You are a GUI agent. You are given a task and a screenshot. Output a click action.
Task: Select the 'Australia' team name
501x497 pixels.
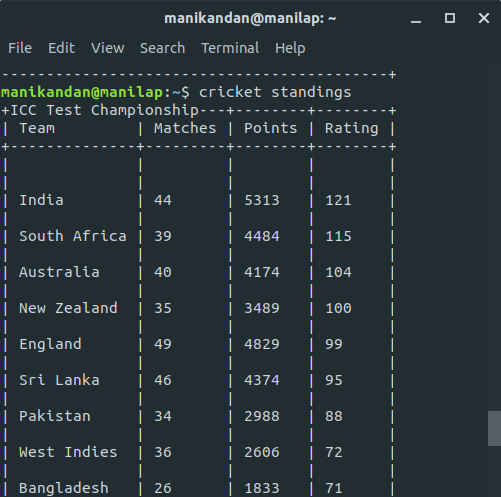[59, 272]
